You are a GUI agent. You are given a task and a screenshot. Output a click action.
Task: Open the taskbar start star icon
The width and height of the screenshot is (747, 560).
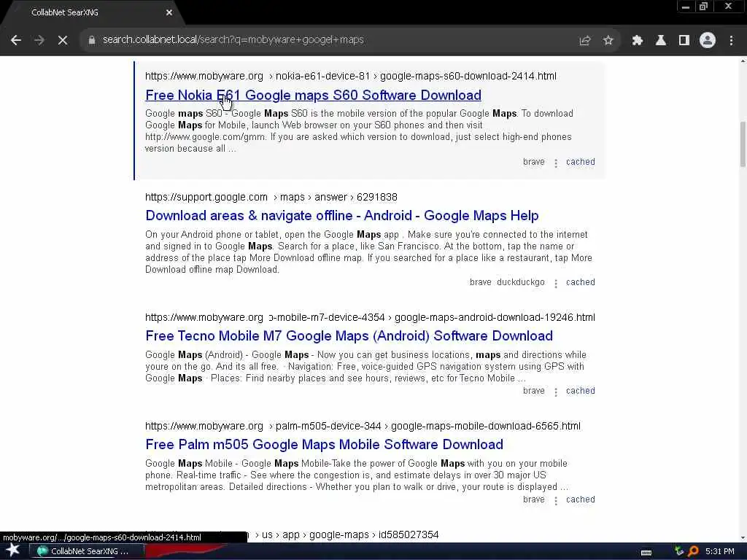pos(13,551)
